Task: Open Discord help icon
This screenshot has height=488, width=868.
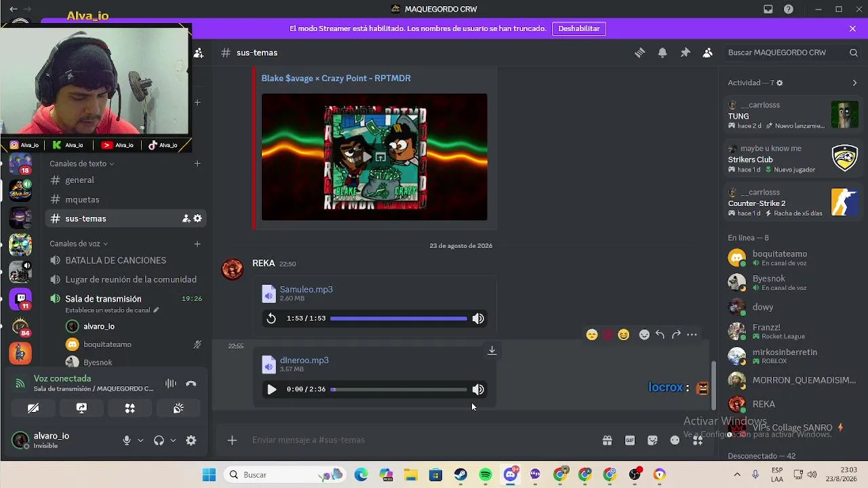Action: tap(789, 9)
